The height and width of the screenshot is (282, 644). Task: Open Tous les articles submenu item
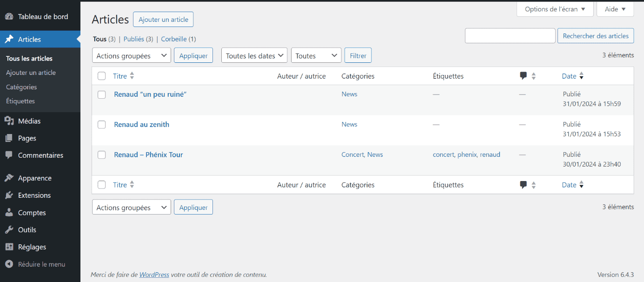coord(29,59)
